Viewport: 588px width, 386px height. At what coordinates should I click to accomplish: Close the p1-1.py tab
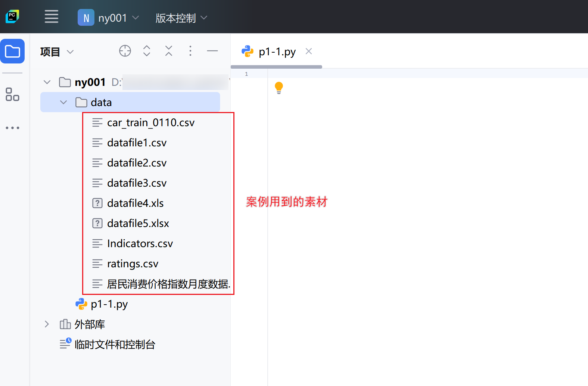309,52
